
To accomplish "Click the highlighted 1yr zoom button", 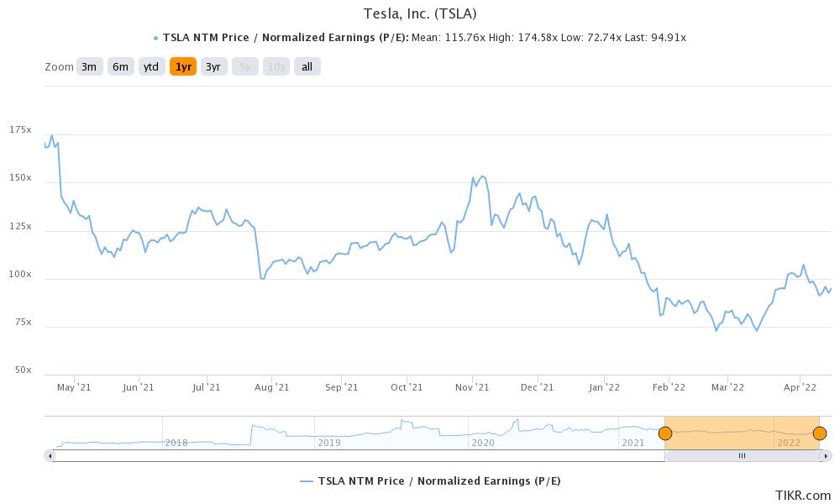I will pos(183,67).
